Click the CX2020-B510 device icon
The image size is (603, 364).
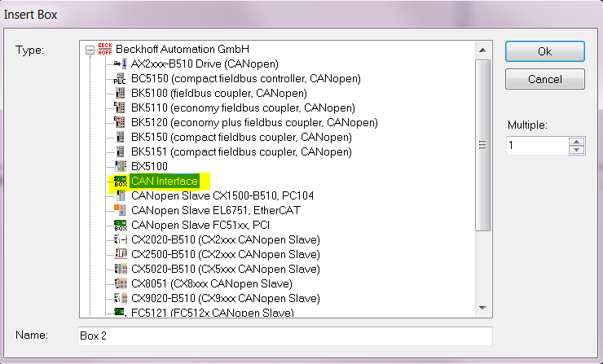(121, 240)
